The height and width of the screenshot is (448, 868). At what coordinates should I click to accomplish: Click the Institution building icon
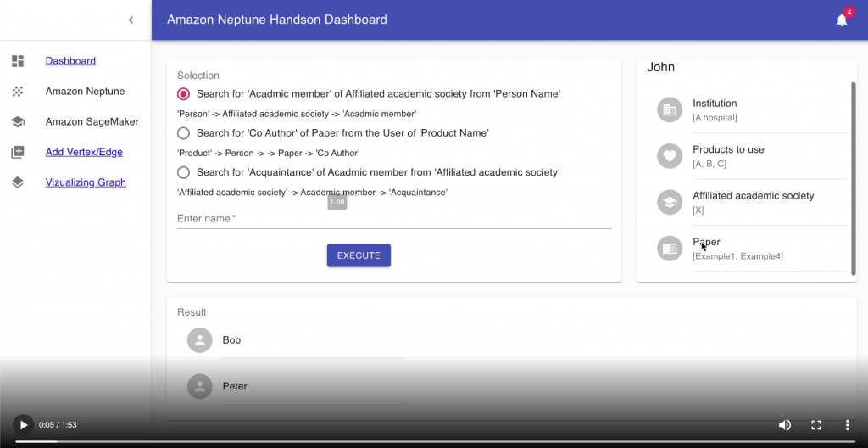pyautogui.click(x=670, y=109)
